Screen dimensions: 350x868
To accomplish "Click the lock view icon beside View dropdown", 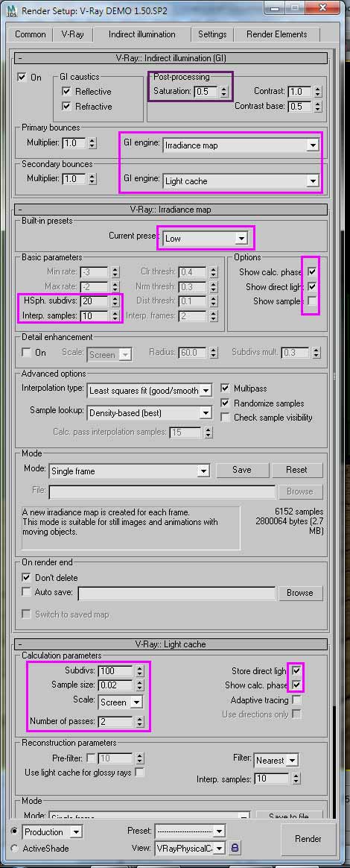I will (x=235, y=848).
